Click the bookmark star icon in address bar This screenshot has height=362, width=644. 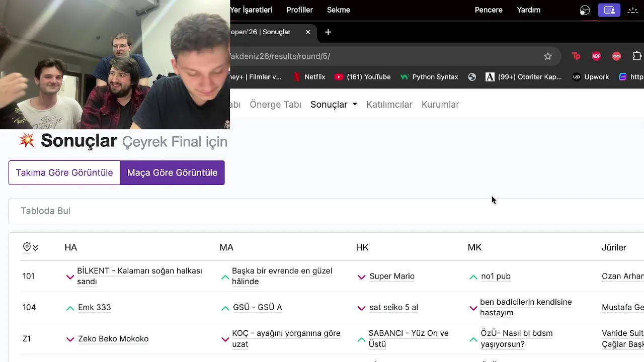coord(548,56)
